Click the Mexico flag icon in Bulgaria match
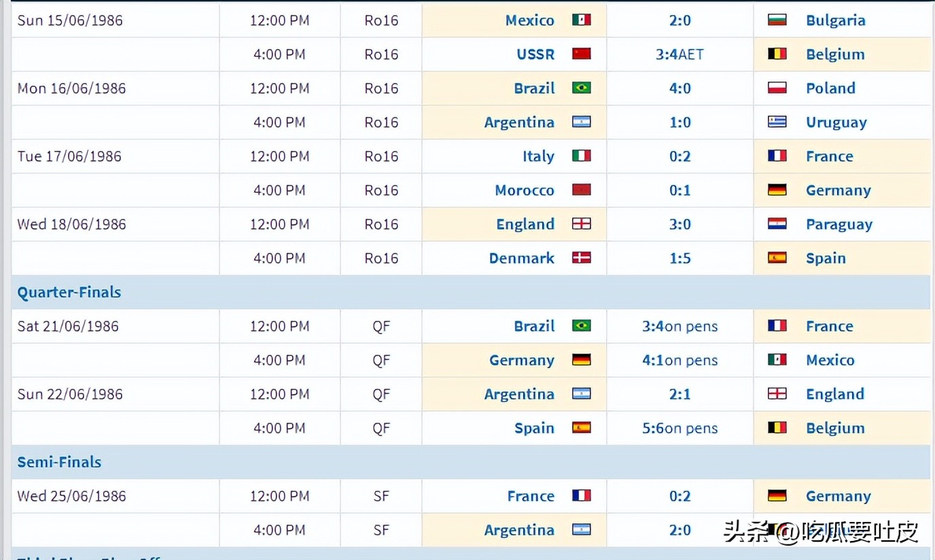Screen dimensions: 935x560 pos(581,20)
